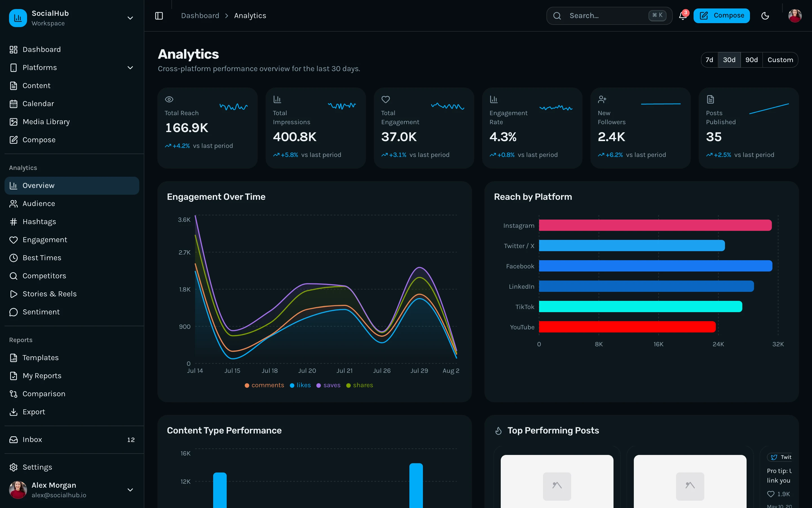The height and width of the screenshot is (508, 812).
Task: Go to Dashboard breadcrumb link
Action: coord(200,16)
